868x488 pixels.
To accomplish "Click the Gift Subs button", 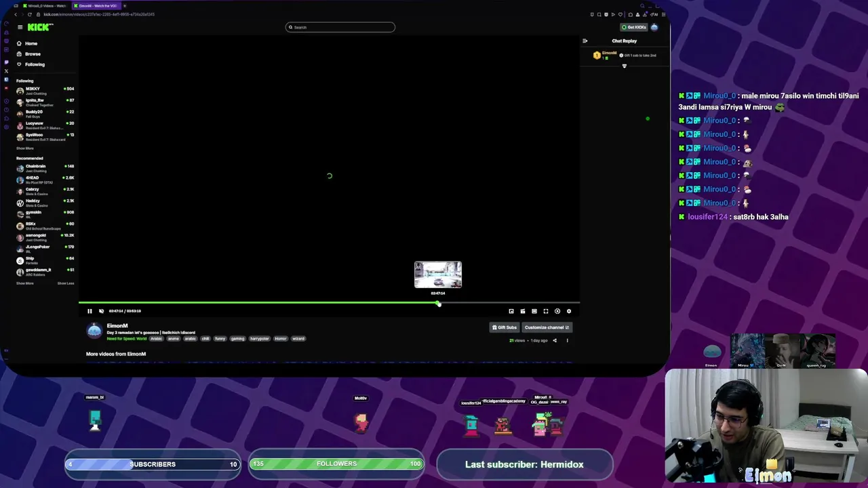I will tap(505, 327).
